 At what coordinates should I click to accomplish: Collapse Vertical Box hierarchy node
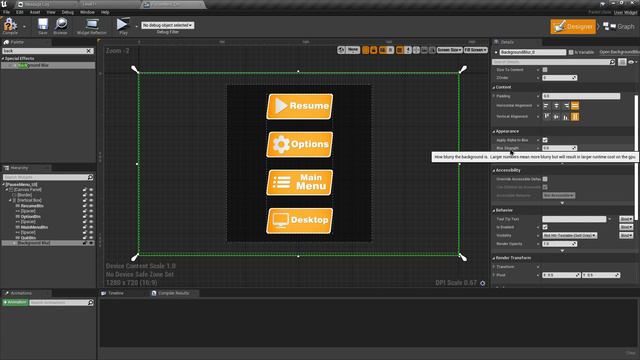10,200
